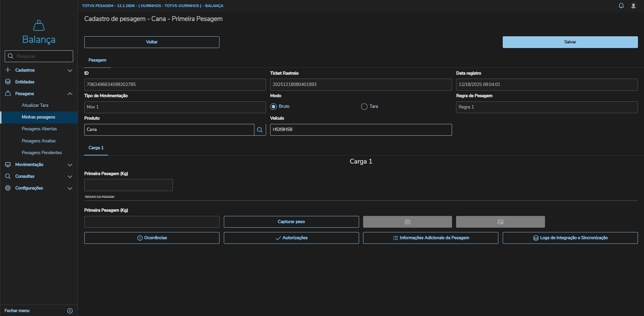644x316 pixels.
Task: Expand the Configurações menu chevron
Action: [x=70, y=188]
